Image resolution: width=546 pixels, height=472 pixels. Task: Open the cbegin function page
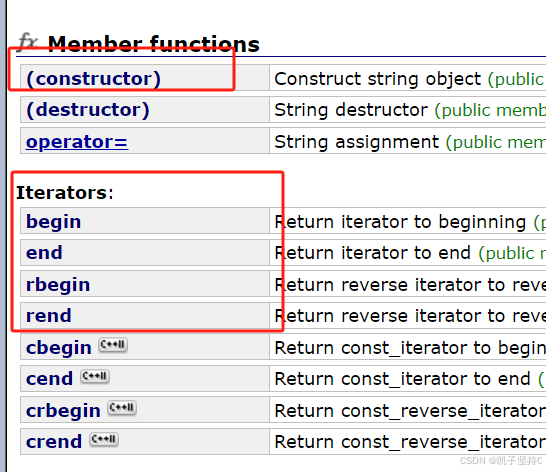(x=59, y=348)
